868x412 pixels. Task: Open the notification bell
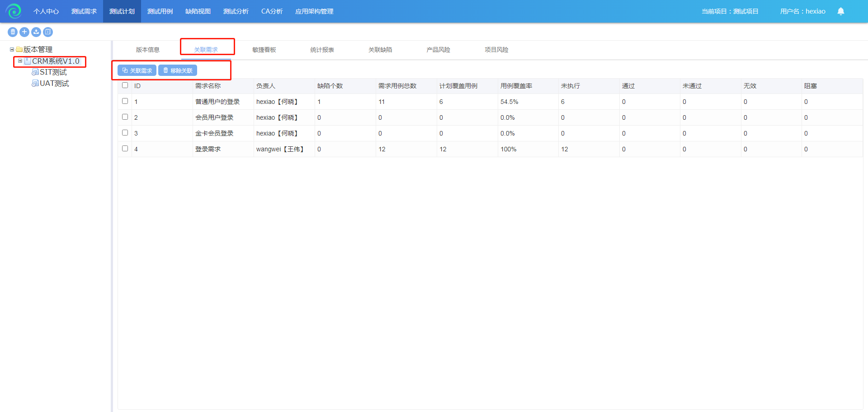click(840, 11)
